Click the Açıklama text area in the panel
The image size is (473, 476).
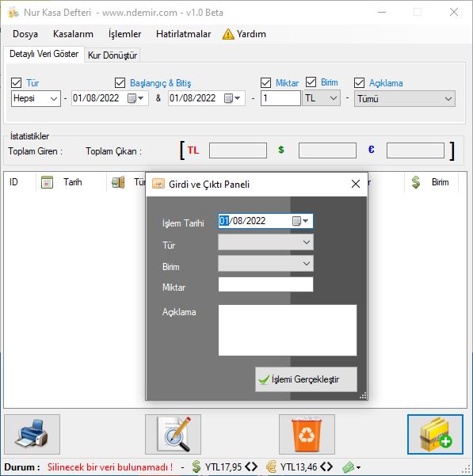(288, 330)
